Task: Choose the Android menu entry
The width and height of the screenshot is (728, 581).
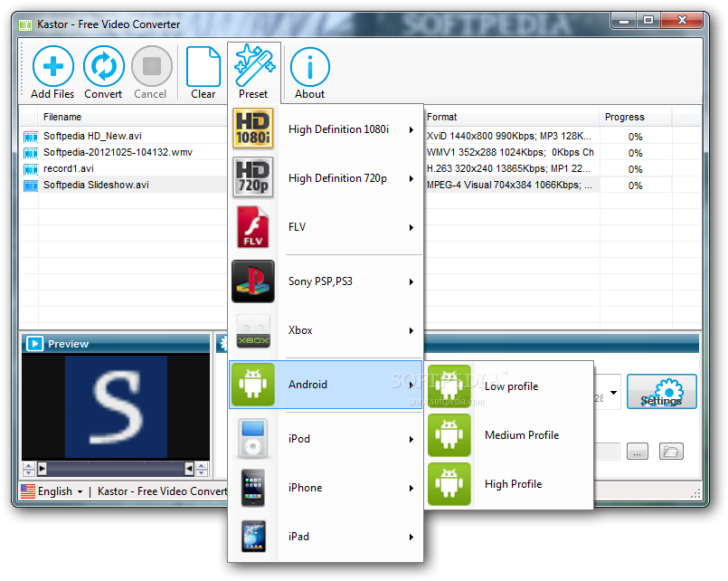Action: [x=326, y=385]
